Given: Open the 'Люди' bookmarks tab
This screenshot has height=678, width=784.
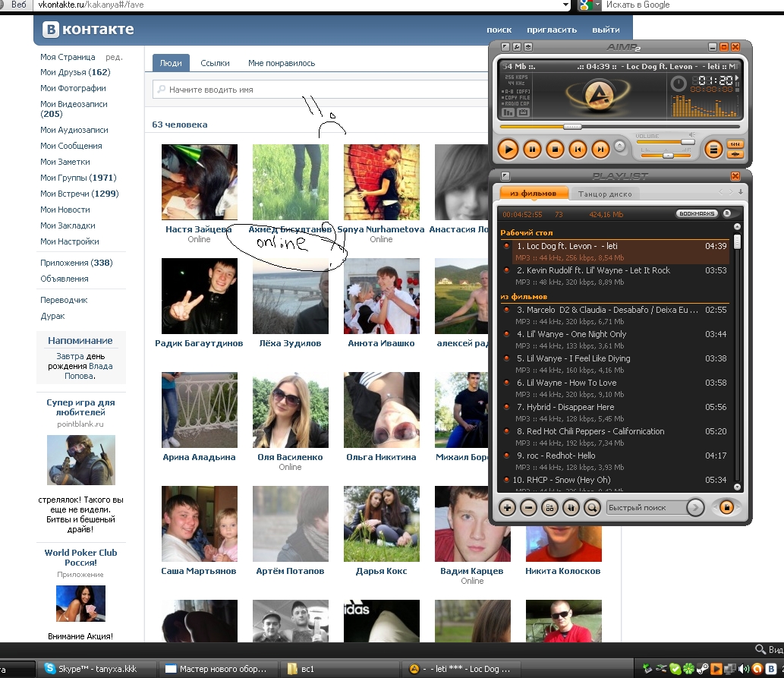Looking at the screenshot, I should click(171, 63).
